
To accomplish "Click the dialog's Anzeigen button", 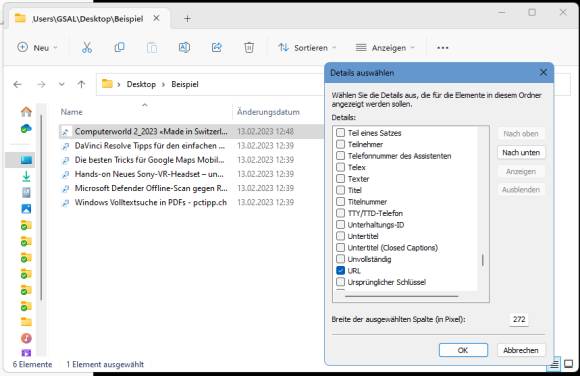I will point(521,171).
